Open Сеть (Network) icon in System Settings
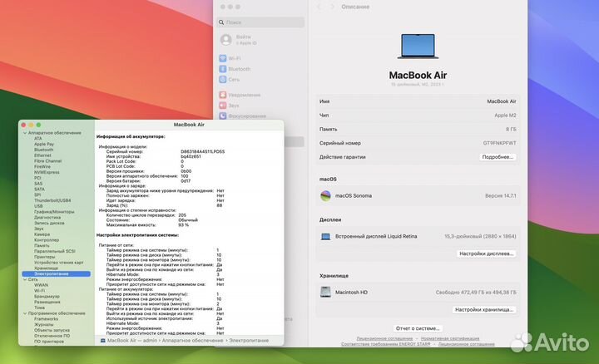This screenshot has width=599, height=364. pos(223,79)
